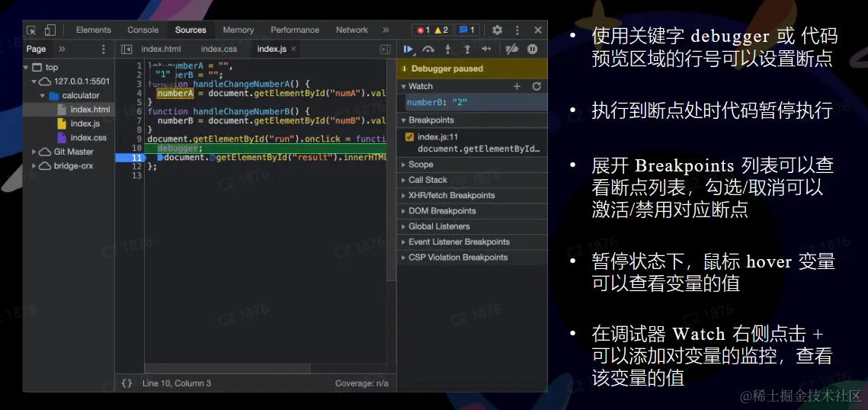Open the DevTools three-dot customize menu

517,30
